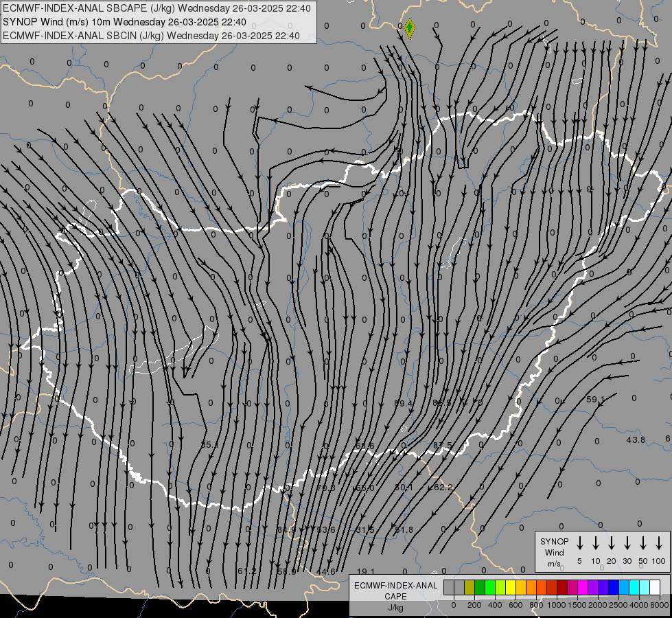
Task: Select the dark green CAPE legend swatch
Action: (480, 587)
